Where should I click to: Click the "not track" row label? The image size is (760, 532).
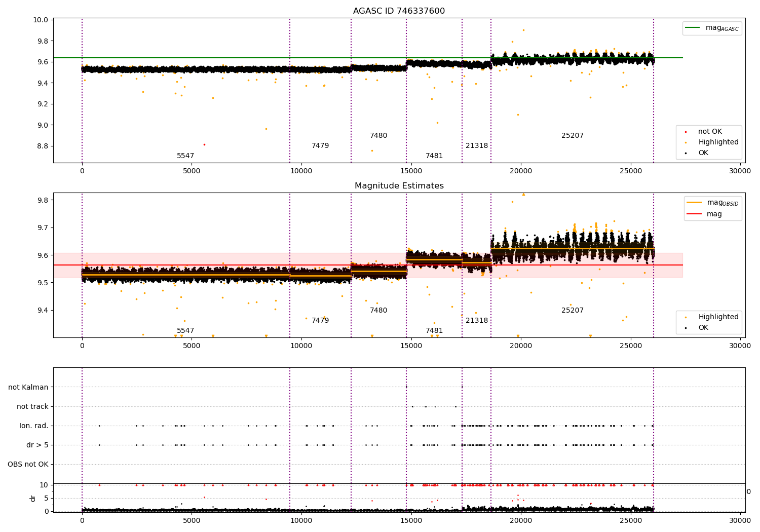point(32,407)
